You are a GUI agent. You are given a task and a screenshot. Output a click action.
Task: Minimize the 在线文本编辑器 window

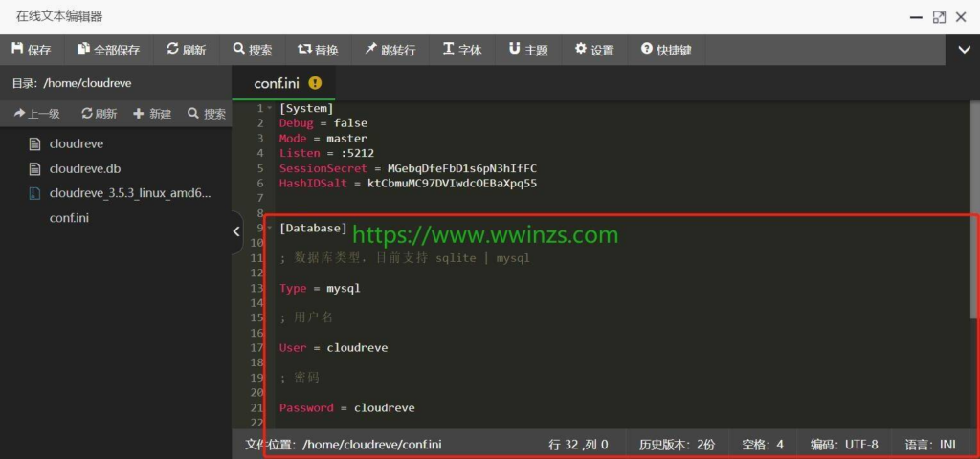pos(917,17)
